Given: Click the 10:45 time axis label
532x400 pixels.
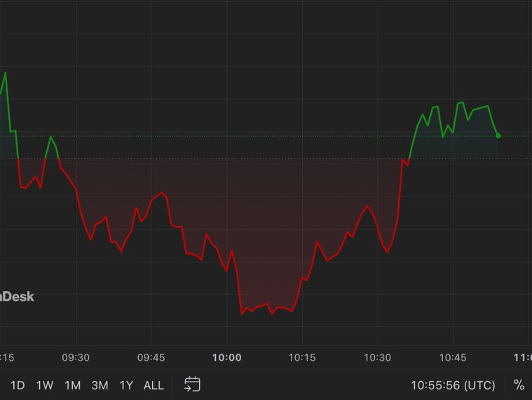Looking at the screenshot, I should (x=453, y=357).
